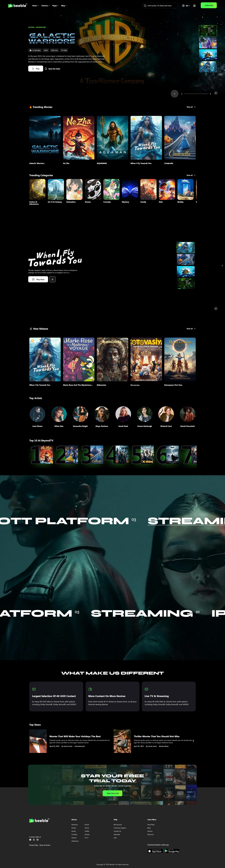Viewport: 225px width, 868px height.
Task: Open the Drama category tile
Action: (x=93, y=189)
